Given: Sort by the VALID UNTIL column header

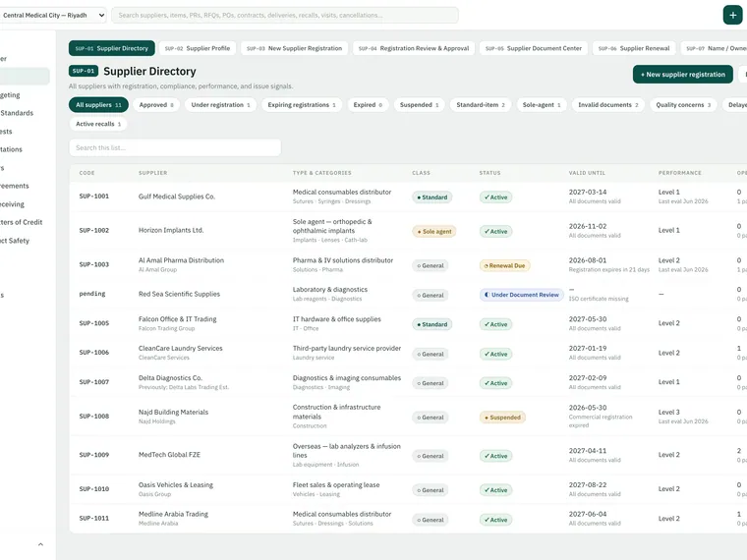Looking at the screenshot, I should tap(587, 173).
